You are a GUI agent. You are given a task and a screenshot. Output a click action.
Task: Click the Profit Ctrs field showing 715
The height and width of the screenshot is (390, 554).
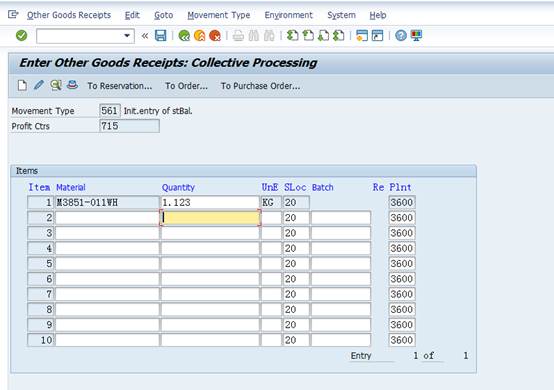[129, 126]
